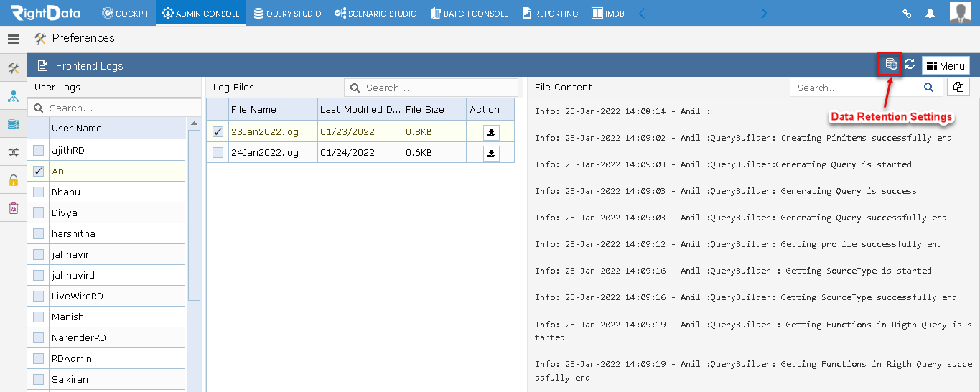Download the 23Jan2022.log file
This screenshot has height=392, width=980.
491,132
